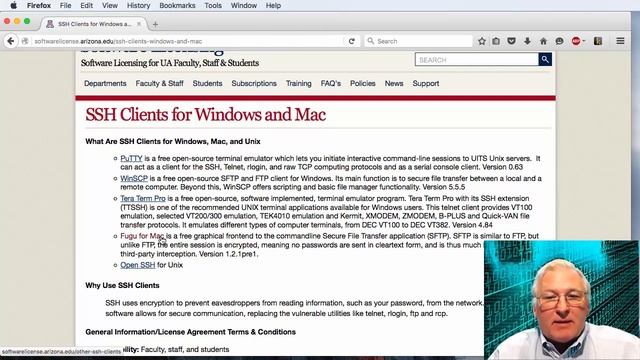Close the SSH Clients tab
Screen dimensions: 640x360
(x=139, y=24)
